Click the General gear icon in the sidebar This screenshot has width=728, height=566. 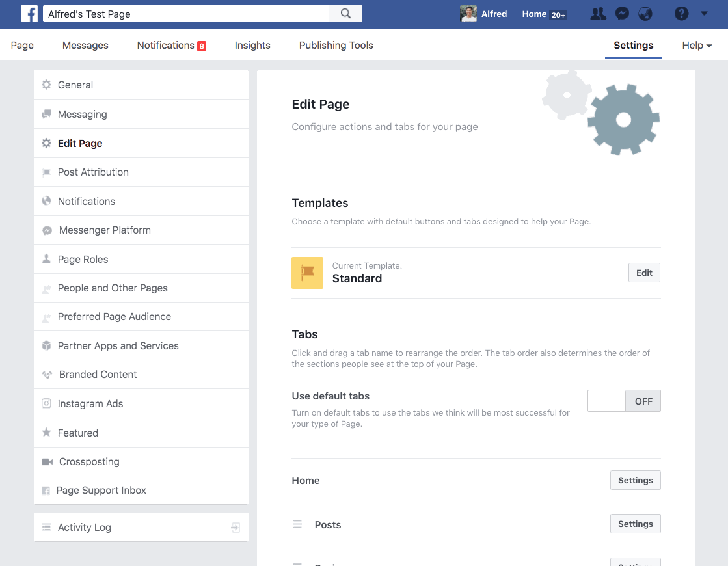click(46, 85)
